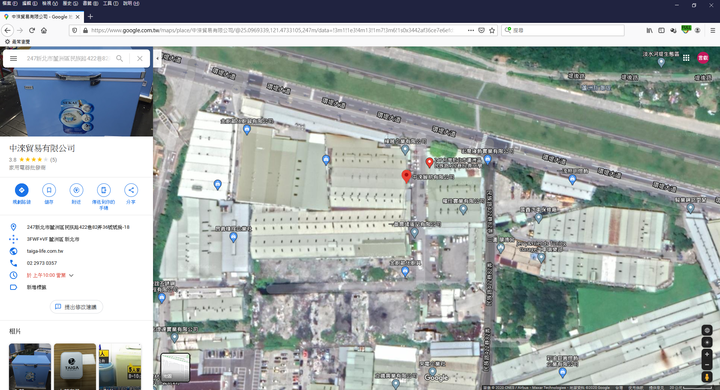Expand the opening hours dropdown arrow
The image size is (720, 390).
click(x=71, y=275)
